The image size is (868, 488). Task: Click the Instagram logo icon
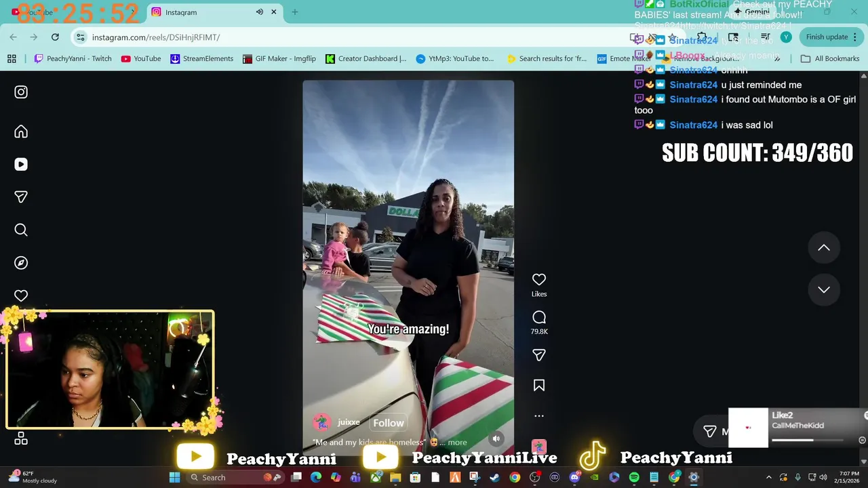[21, 92]
